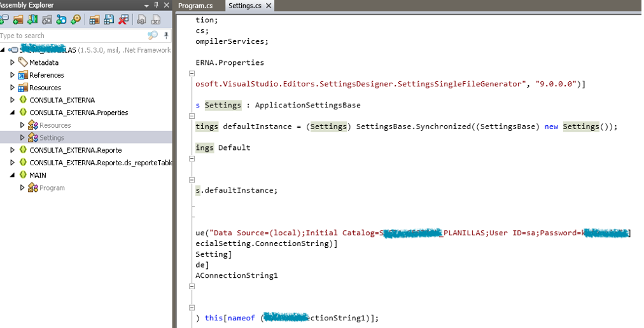Click the Type to search field
Screen dimensions: 644x328
point(70,36)
